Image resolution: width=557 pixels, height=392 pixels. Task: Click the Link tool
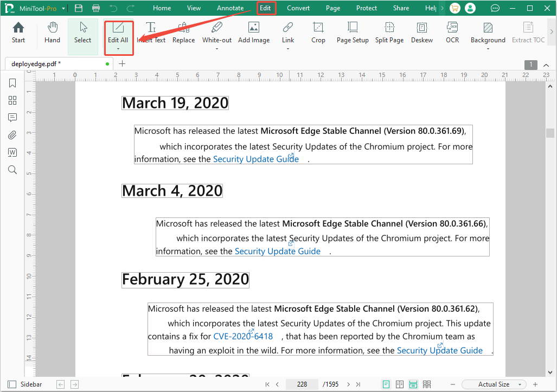(x=288, y=33)
